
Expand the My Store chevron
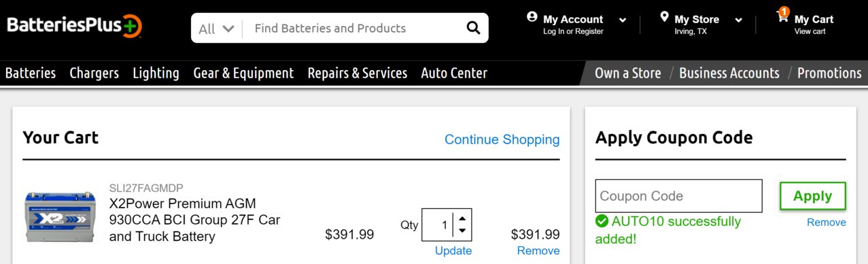pyautogui.click(x=738, y=20)
